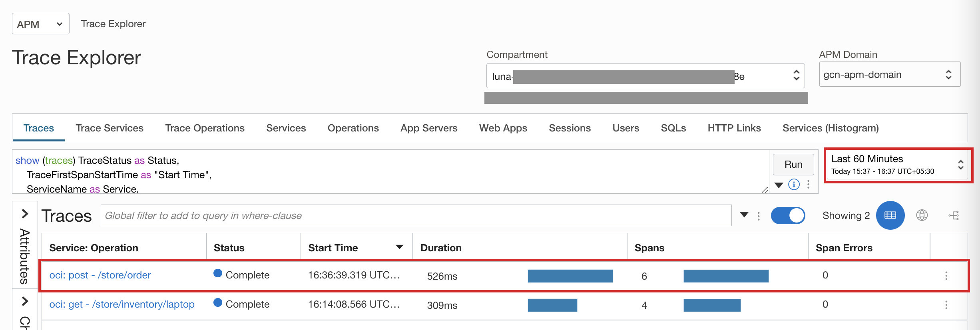The width and height of the screenshot is (980, 330).
Task: Grab the query editor resize handle
Action: coord(765,190)
